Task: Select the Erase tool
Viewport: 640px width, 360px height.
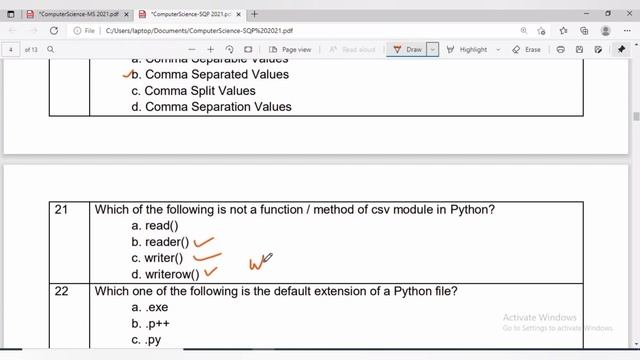Action: pos(527,49)
